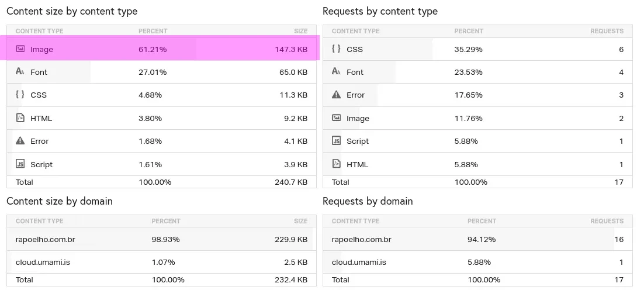The width and height of the screenshot is (644, 297).
Task: Click the Font icon in content size table
Action: pos(20,72)
